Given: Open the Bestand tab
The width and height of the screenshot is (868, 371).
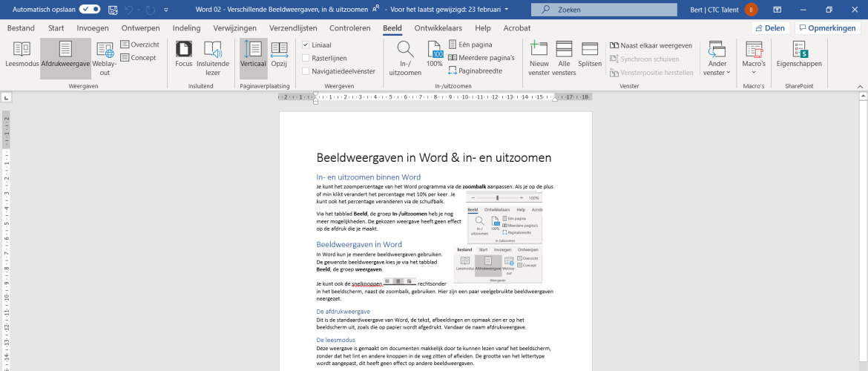Looking at the screenshot, I should coord(21,27).
